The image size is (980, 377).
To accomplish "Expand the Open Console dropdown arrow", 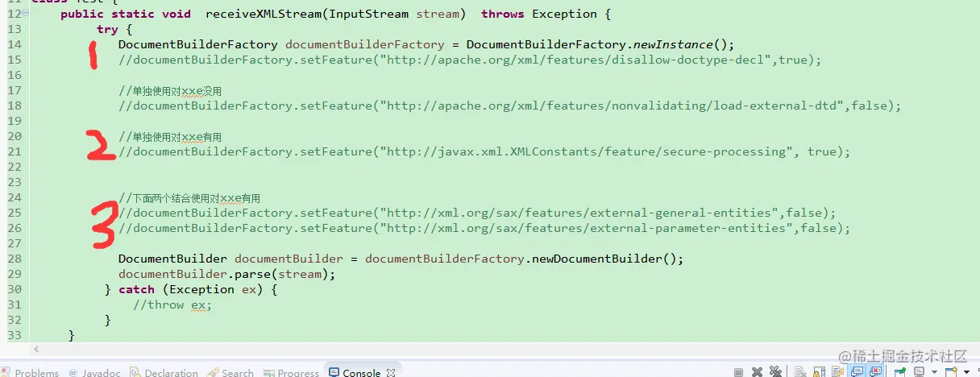I will point(967,372).
